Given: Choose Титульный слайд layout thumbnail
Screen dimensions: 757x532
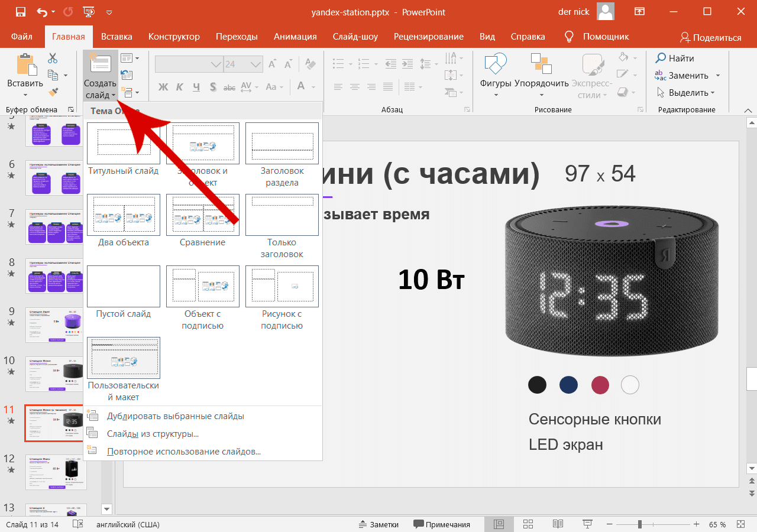Looking at the screenshot, I should 124,143.
